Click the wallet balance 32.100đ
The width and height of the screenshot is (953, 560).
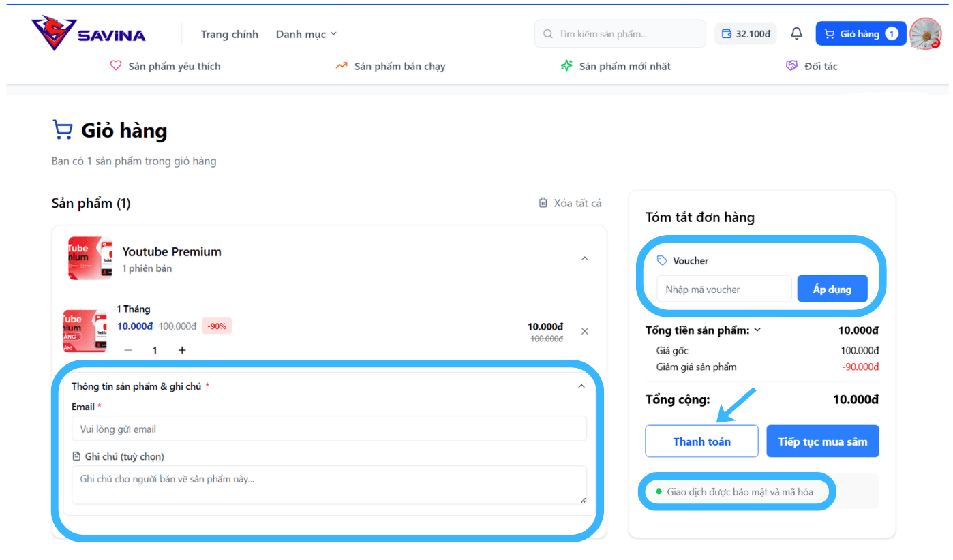(746, 33)
